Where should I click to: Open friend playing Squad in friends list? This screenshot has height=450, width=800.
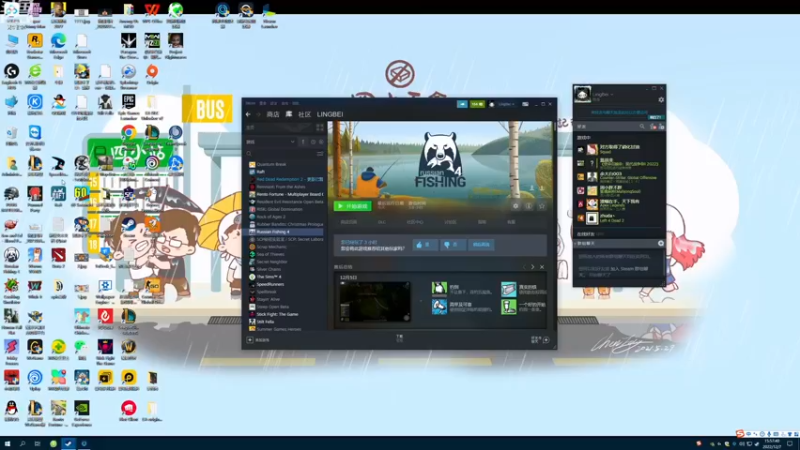620,149
